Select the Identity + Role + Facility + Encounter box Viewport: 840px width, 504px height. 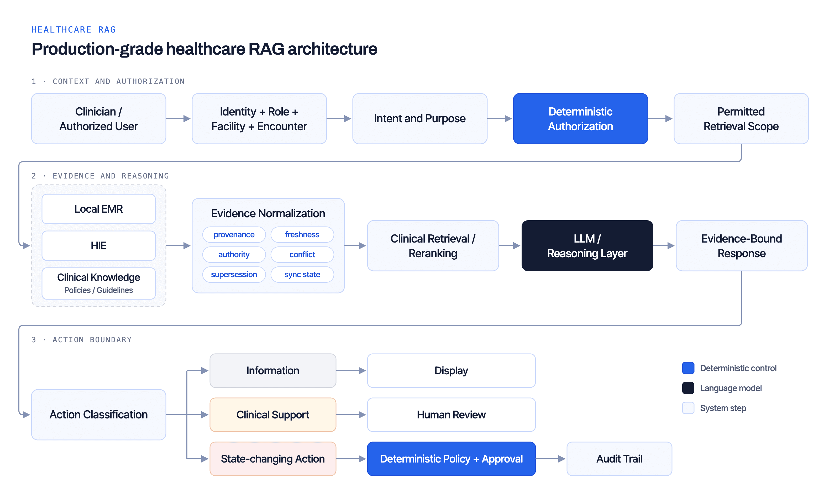[x=259, y=119]
